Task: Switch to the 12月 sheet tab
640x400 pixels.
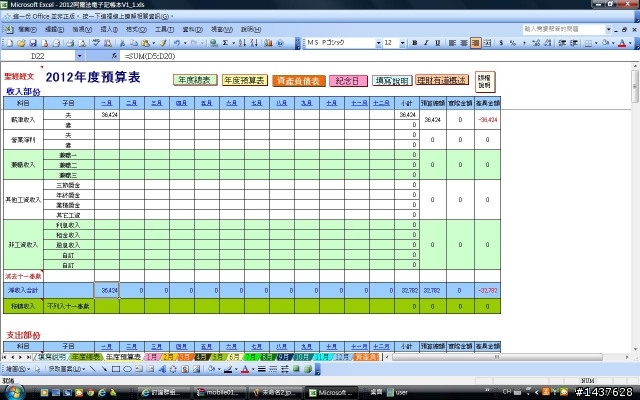Action: [342, 357]
